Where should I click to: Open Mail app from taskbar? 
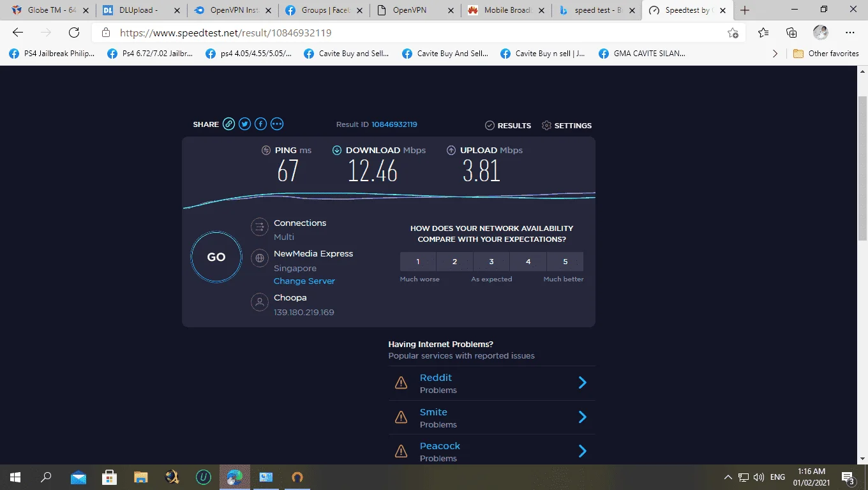[79, 477]
